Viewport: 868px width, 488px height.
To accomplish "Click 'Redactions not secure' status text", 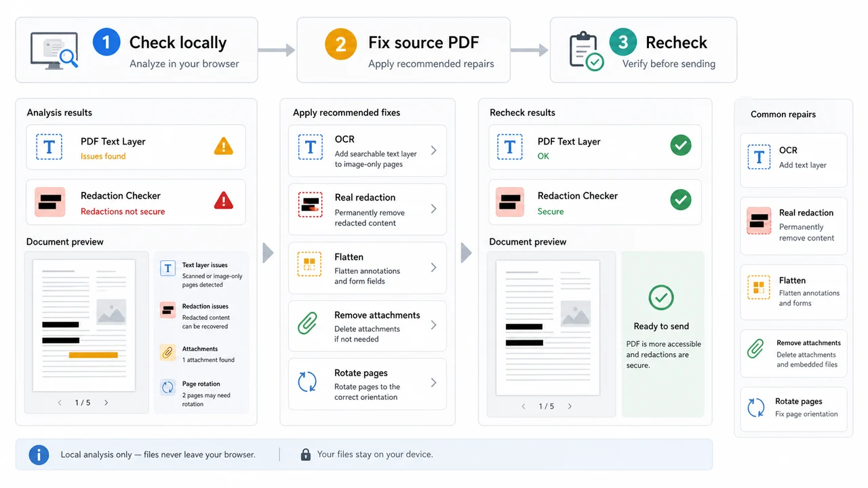I will point(123,211).
